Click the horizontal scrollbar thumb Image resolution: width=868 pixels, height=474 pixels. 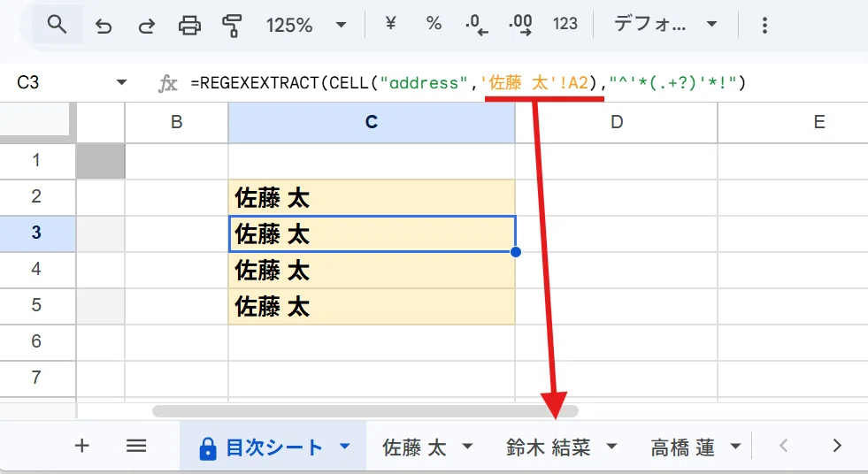click(x=365, y=411)
